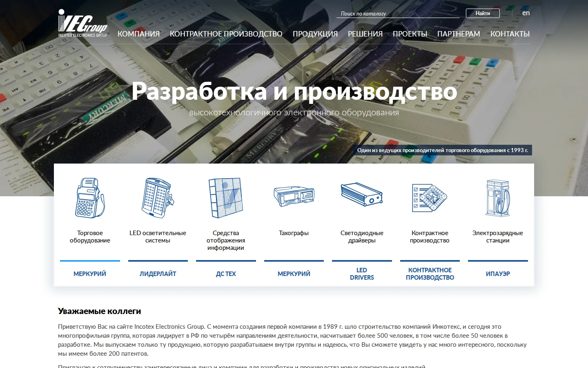Open the contract manufacturing checklist icon
This screenshot has height=368, width=588.
pos(430,197)
